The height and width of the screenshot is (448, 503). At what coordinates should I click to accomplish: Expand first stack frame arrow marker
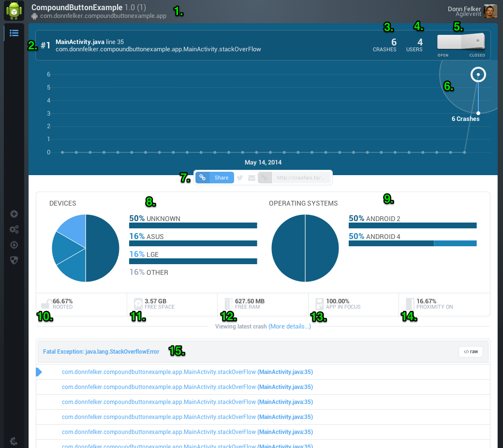pyautogui.click(x=39, y=372)
